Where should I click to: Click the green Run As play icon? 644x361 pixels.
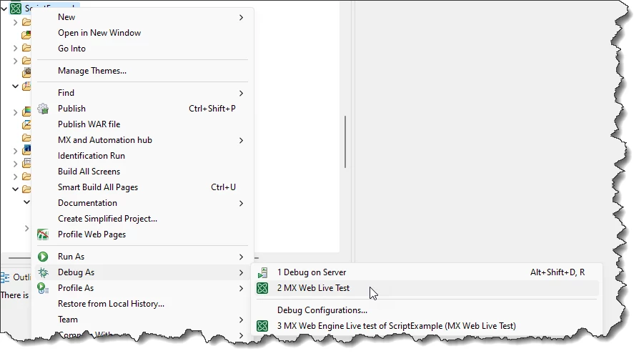point(43,257)
